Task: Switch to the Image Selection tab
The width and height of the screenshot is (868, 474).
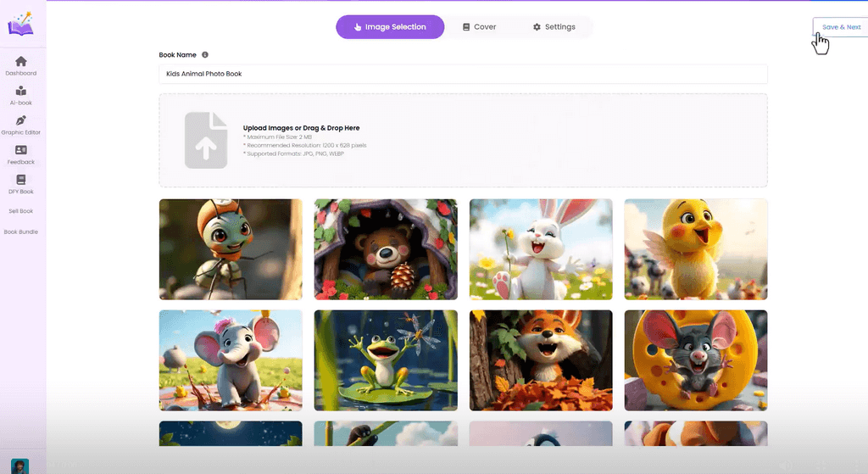Action: [390, 26]
